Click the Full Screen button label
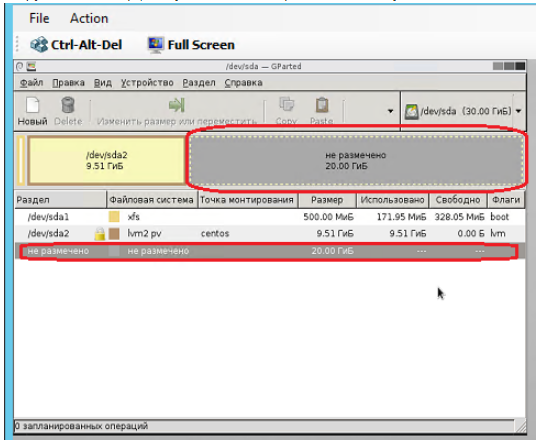This screenshot has width=541, height=444. tap(201, 45)
